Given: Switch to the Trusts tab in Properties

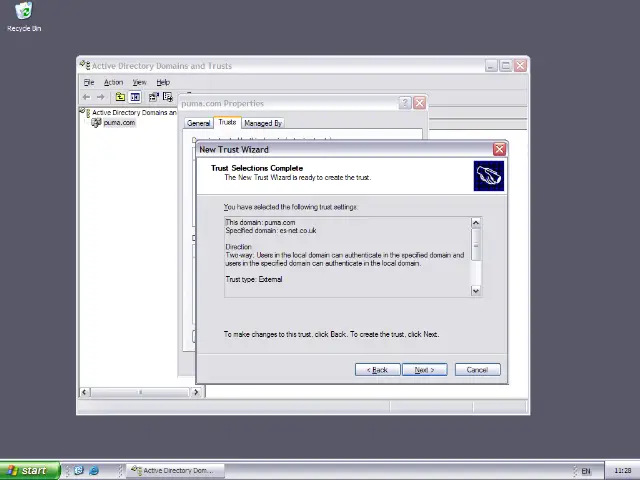Looking at the screenshot, I should tap(227, 122).
